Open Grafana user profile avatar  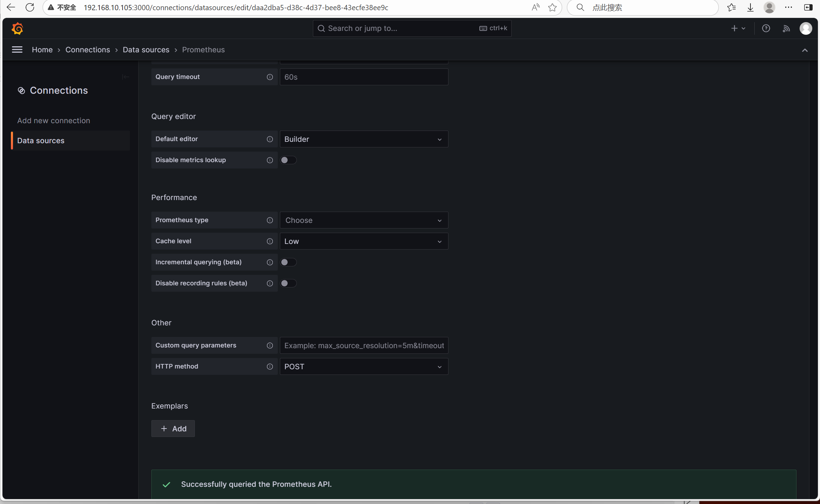(806, 28)
